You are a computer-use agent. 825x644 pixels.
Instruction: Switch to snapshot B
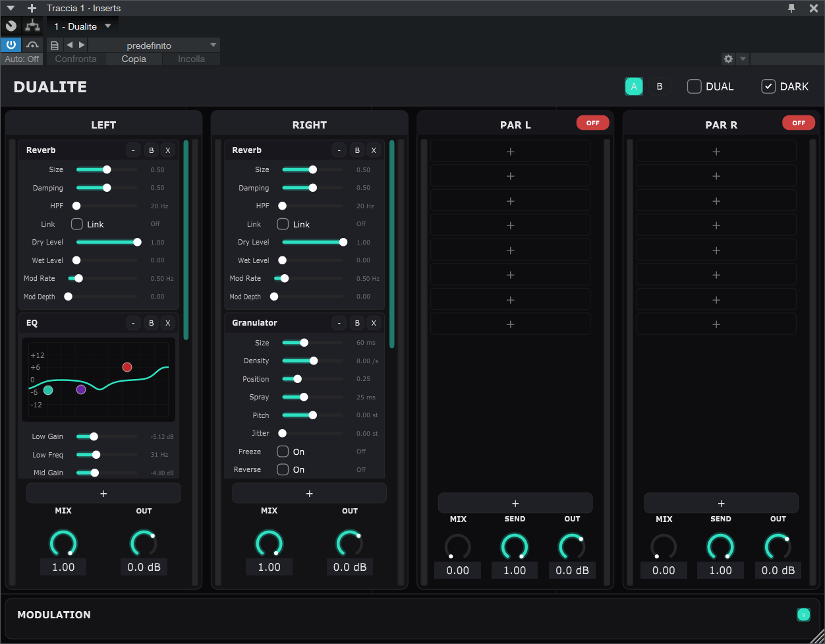pos(659,86)
